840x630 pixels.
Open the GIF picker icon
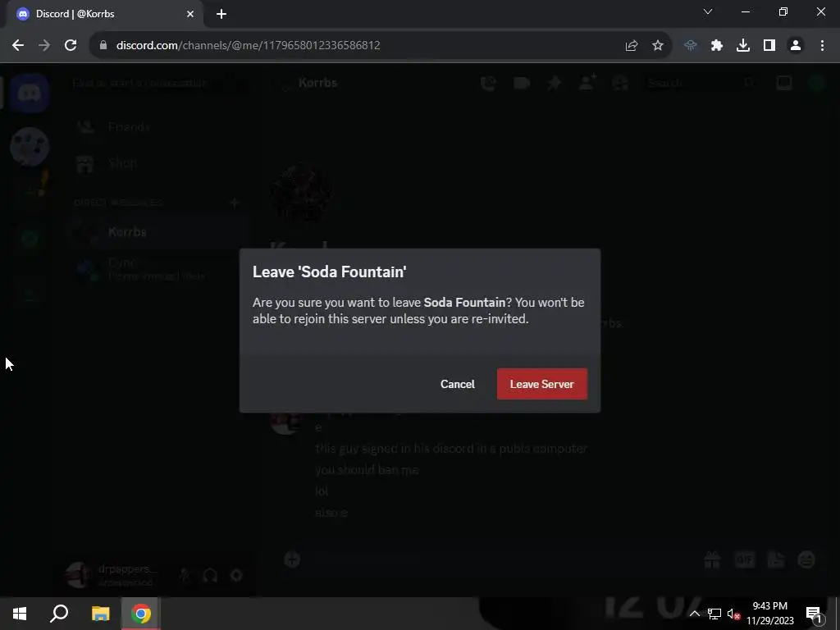pyautogui.click(x=744, y=559)
